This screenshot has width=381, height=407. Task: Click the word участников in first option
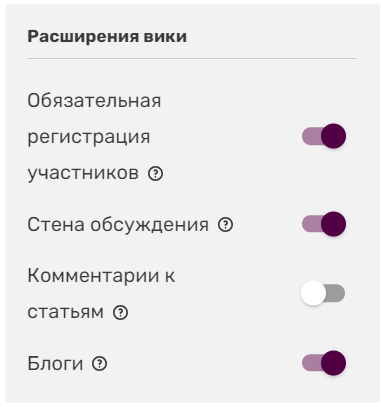point(83,173)
